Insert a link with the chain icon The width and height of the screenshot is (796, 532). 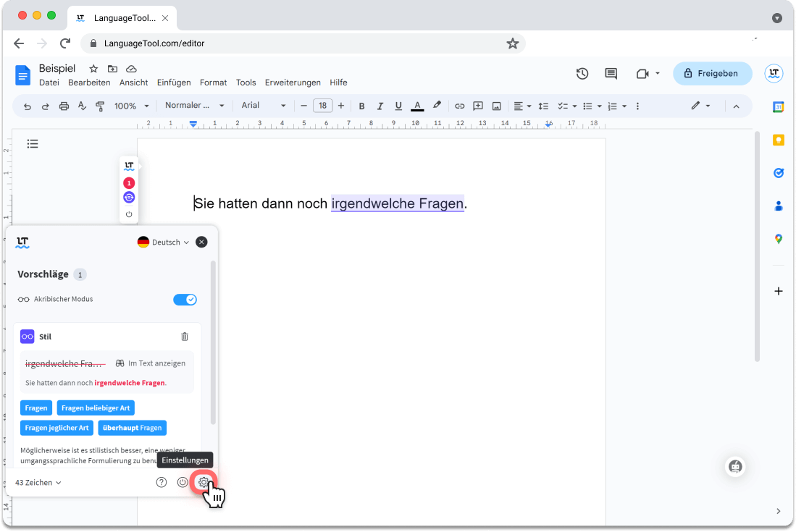459,106
